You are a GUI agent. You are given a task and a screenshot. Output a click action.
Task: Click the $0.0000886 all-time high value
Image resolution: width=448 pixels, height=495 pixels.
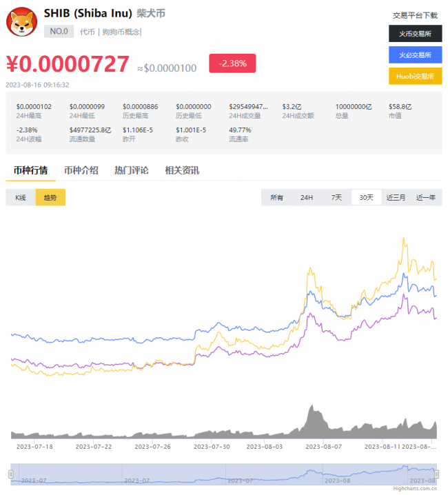(140, 107)
